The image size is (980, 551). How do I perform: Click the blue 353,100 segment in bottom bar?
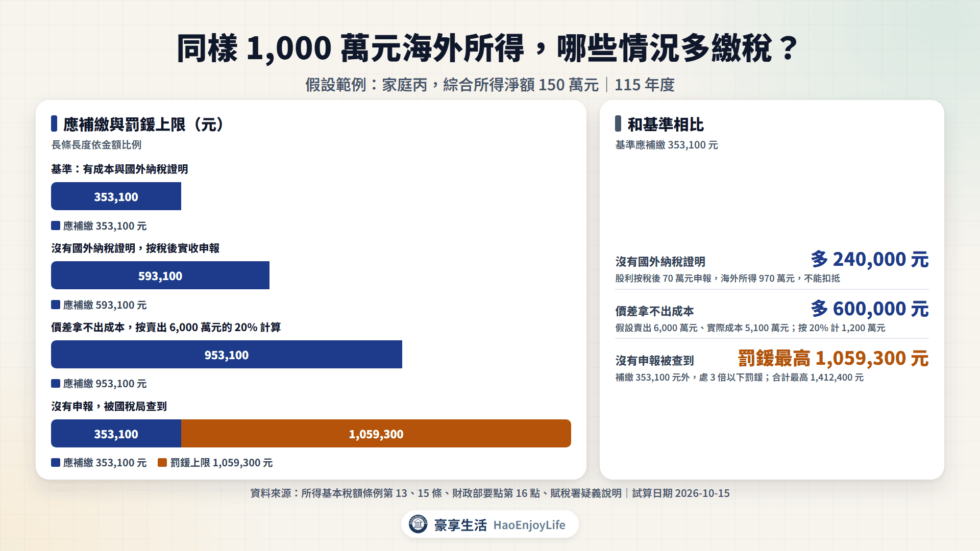116,434
